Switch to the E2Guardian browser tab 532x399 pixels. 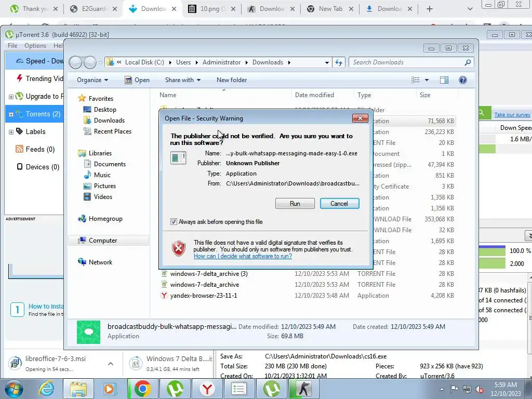pos(94,9)
